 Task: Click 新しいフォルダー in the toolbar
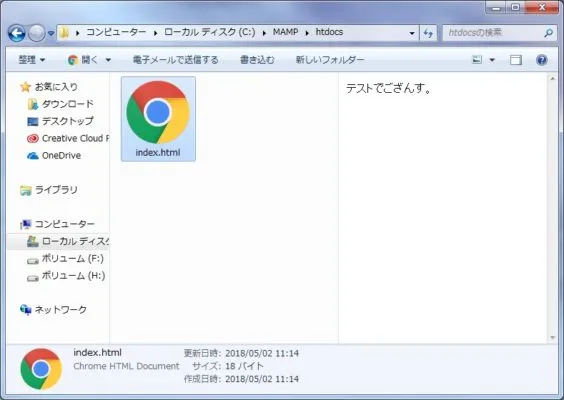click(x=330, y=60)
